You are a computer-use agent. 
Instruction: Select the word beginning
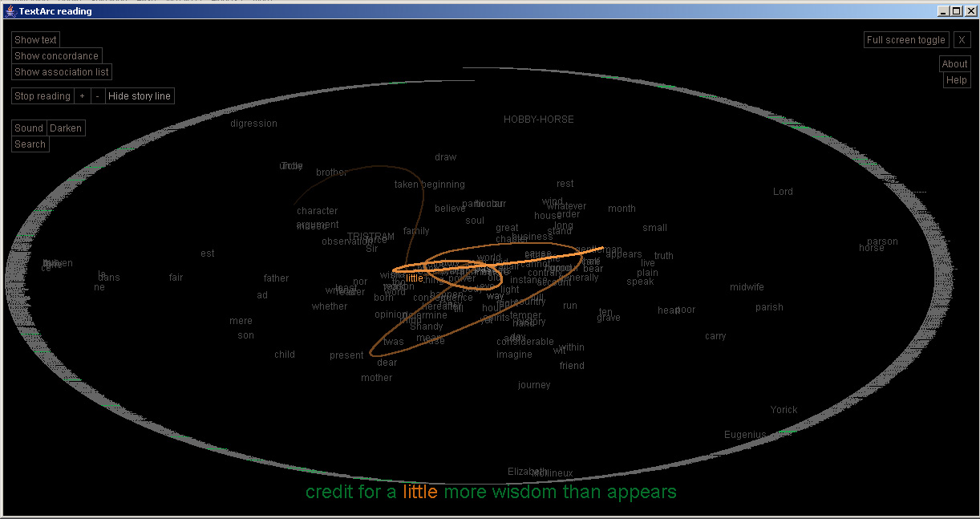pos(443,184)
